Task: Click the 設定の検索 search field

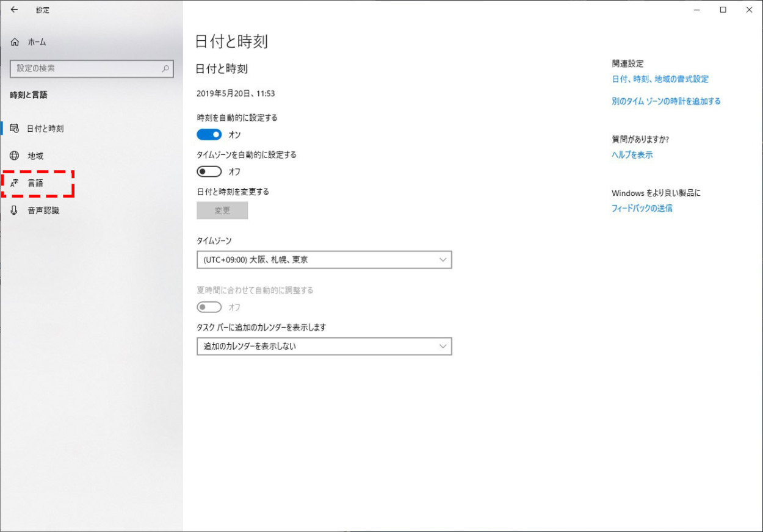Action: click(x=85, y=69)
